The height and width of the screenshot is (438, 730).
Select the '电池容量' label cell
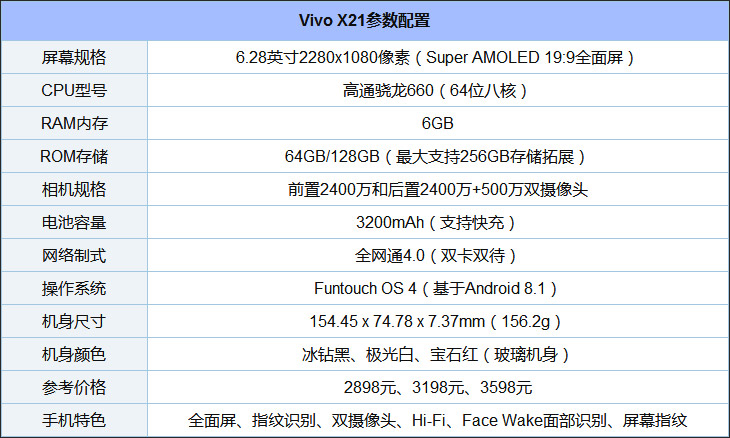click(74, 222)
